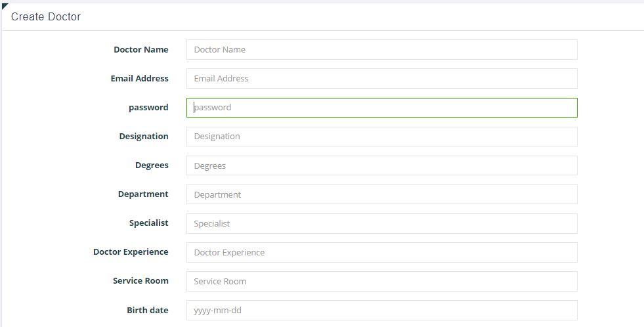Viewport: 644px width, 327px height.
Task: Click the 'Service Room' form label
Action: (x=140, y=280)
